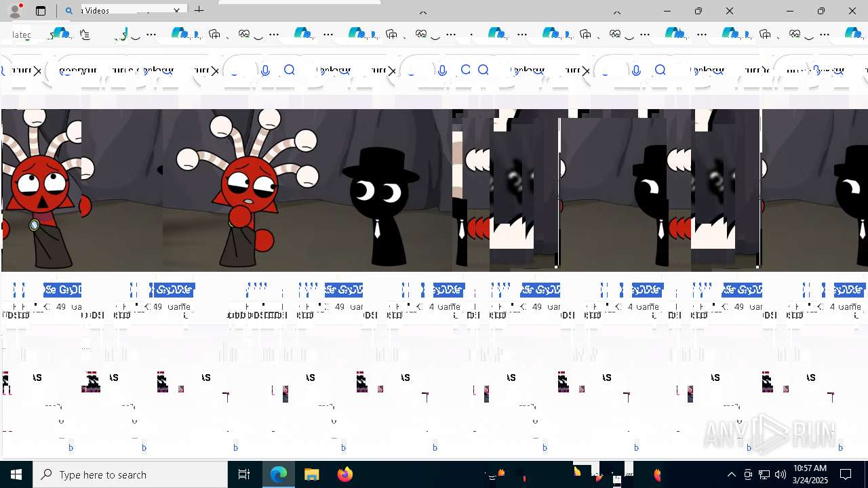Open the tab actions menu icon
868x488 pixels.
click(41, 11)
